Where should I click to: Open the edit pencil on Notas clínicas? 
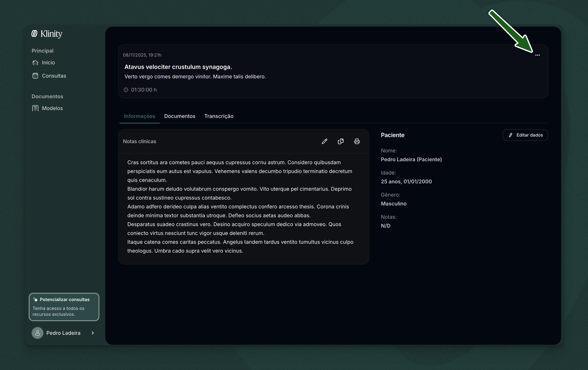325,141
